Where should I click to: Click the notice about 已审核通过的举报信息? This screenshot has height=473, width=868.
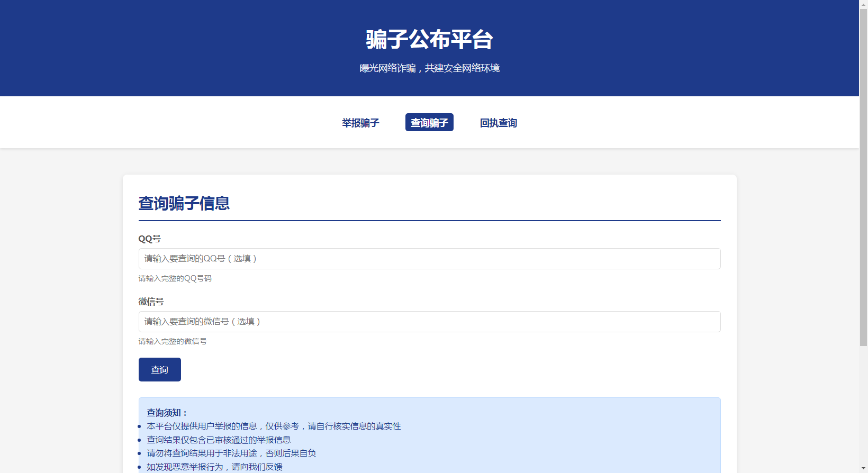pyautogui.click(x=219, y=440)
